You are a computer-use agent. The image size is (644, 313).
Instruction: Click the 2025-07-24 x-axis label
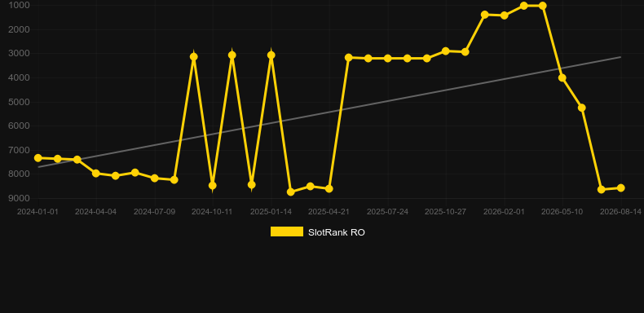tap(387, 212)
